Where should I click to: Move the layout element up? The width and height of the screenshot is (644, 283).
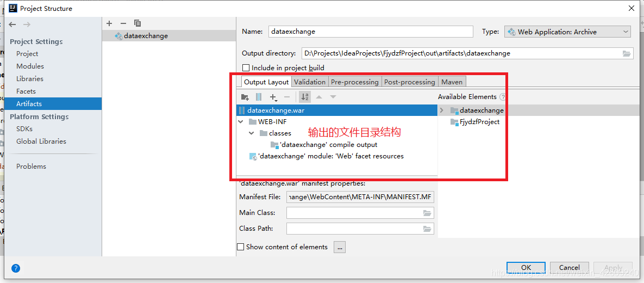[318, 97]
